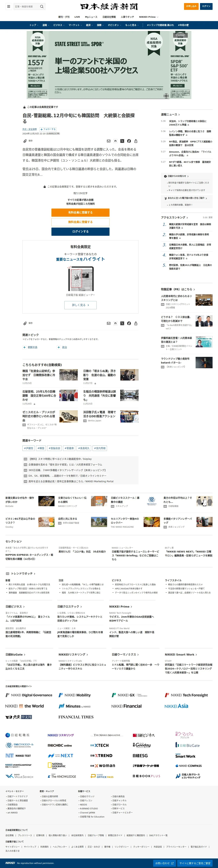Expand the NIKKEI Prime dropdown
Viewport: 218px width, 868px height.
[x=148, y=17]
